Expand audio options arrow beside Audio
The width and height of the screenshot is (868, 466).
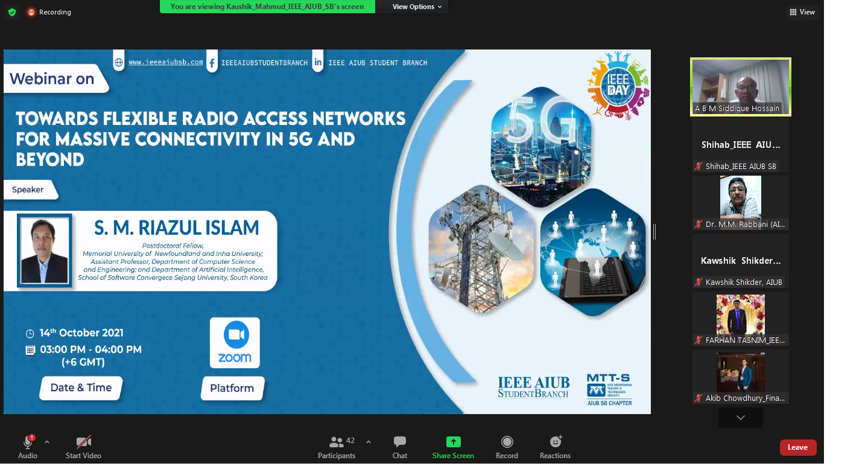pyautogui.click(x=47, y=442)
